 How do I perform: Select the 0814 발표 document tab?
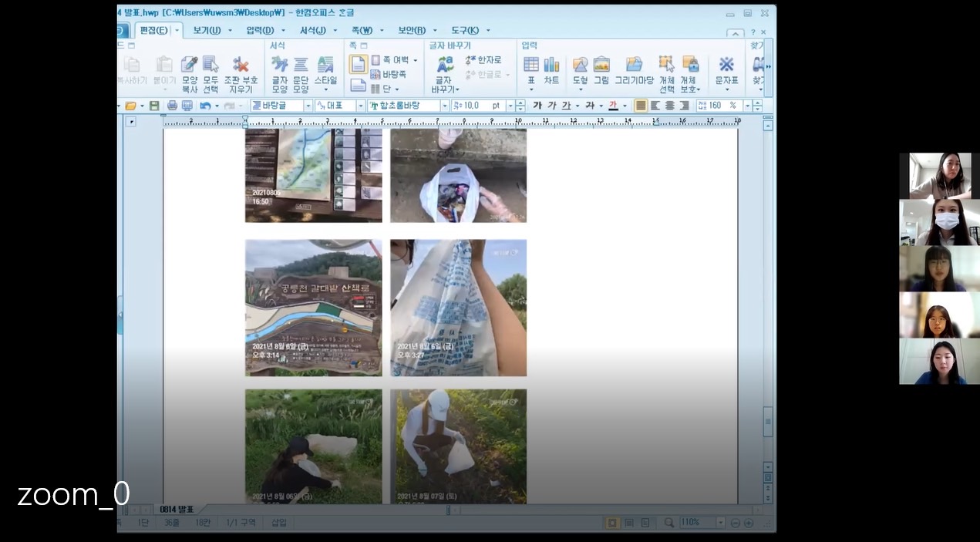point(176,510)
